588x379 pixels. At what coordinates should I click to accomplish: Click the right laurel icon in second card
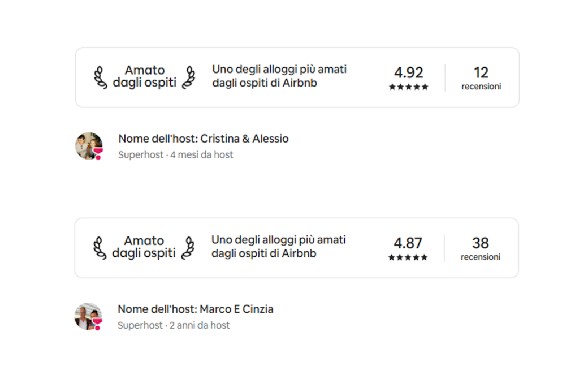(188, 248)
